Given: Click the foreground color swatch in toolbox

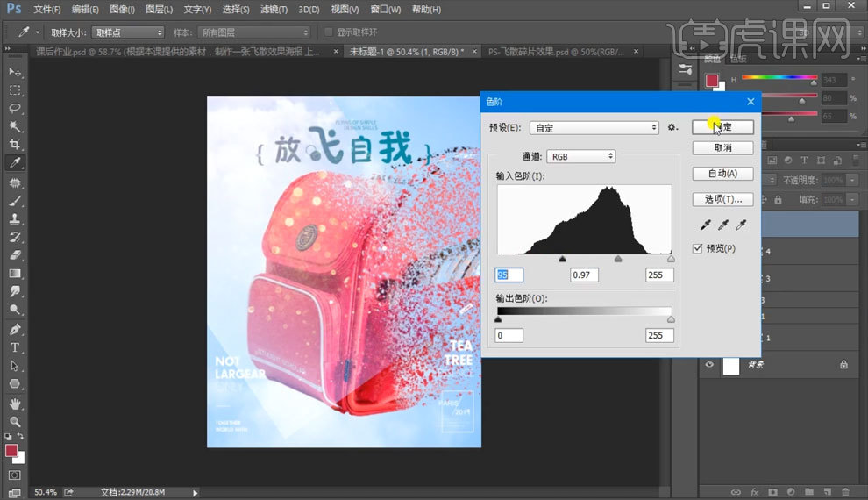Looking at the screenshot, I should click(x=11, y=451).
